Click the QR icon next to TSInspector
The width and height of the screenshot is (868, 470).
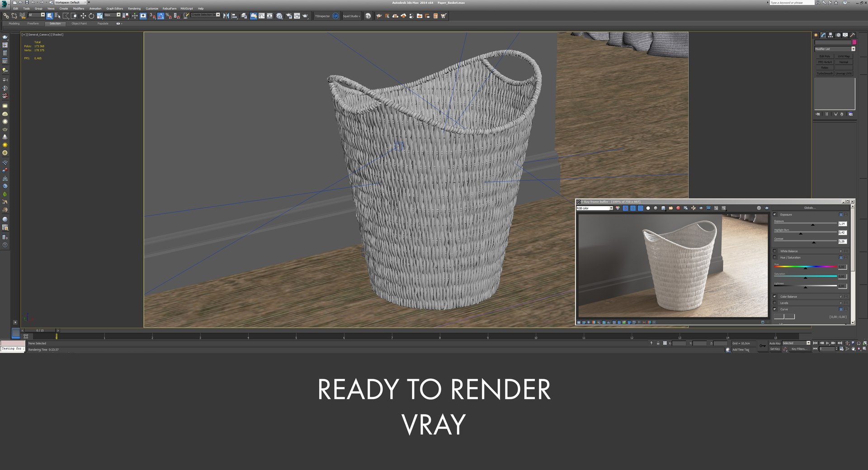335,16
